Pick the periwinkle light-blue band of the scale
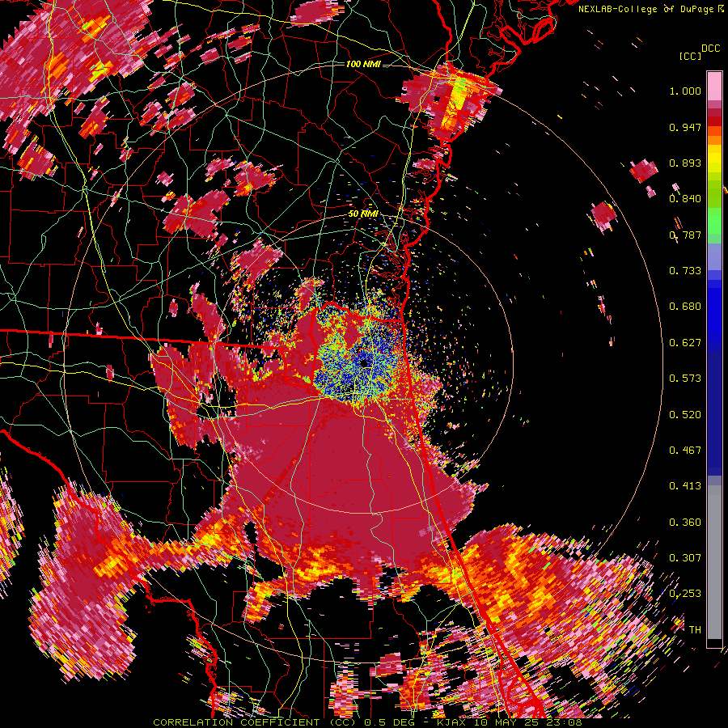Image resolution: width=728 pixels, height=728 pixels. point(714,256)
